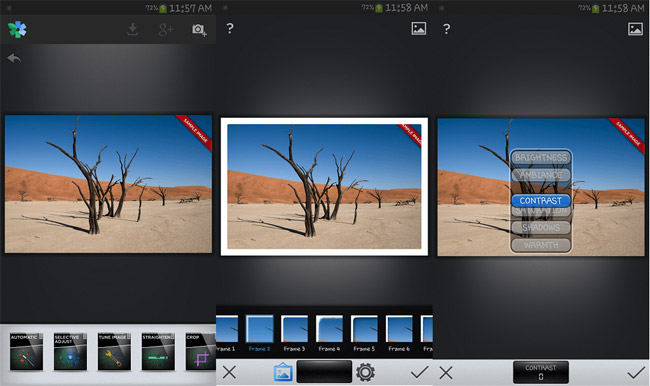This screenshot has width=650, height=386.
Task: Open the Tune Image wrench tile
Action: point(114,352)
